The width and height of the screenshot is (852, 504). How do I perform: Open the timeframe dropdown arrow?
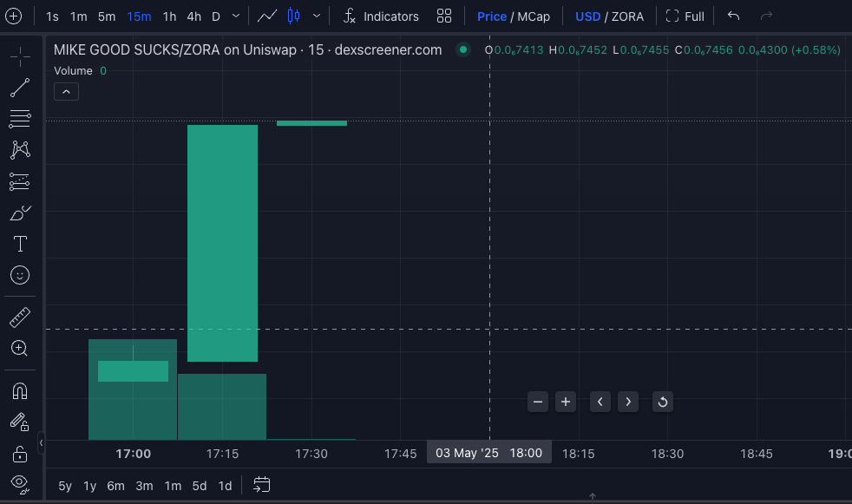236,16
